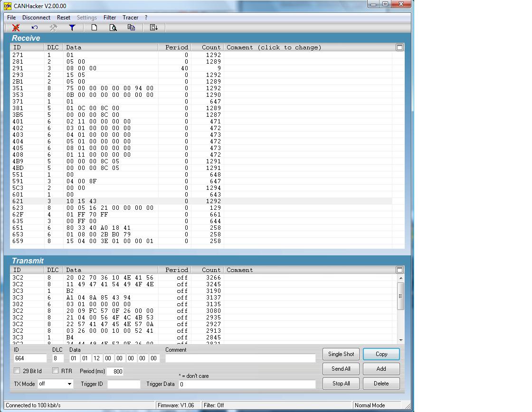Click the transmit Comment input field
Screen dimensions: 532x412
tap(240, 358)
